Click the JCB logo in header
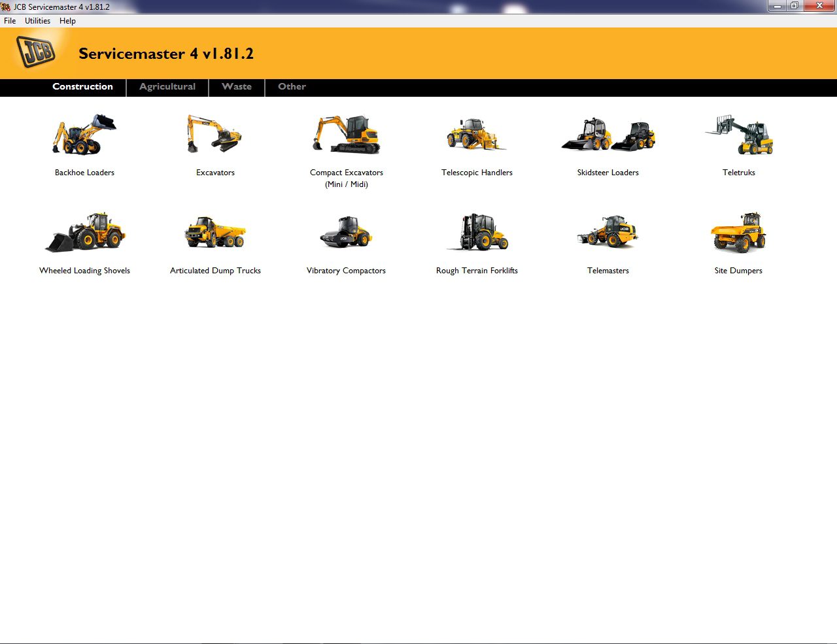Screen dimensions: 837x644 click(x=36, y=52)
